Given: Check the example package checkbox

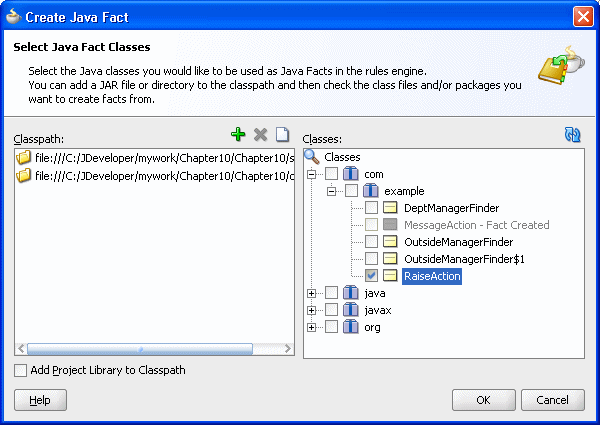Looking at the screenshot, I should click(x=351, y=191).
